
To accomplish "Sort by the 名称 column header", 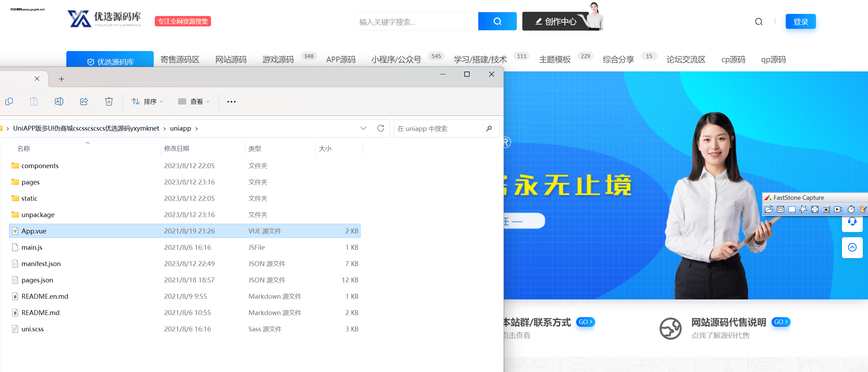I will [x=24, y=149].
